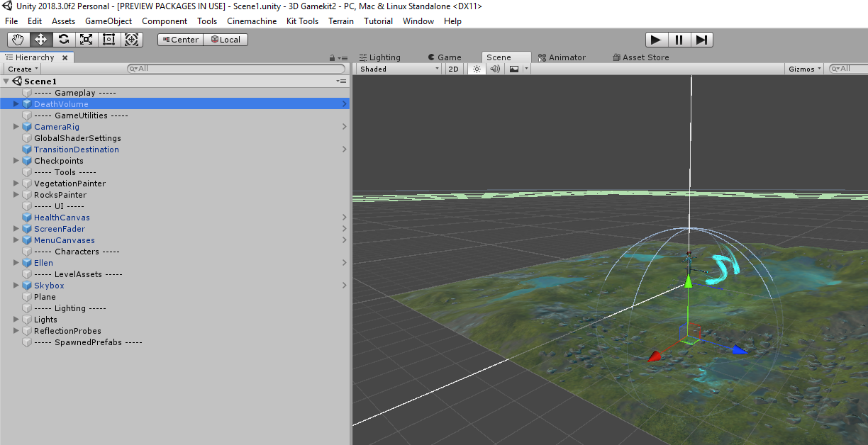This screenshot has height=445, width=868.
Task: Select the '----- GameUtilities -----' row
Action: (175, 116)
